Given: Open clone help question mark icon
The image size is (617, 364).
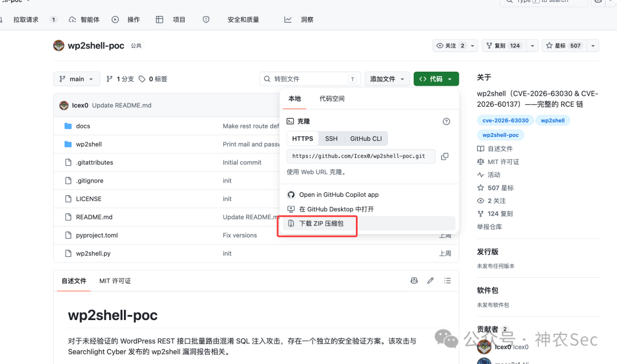Looking at the screenshot, I should (x=446, y=122).
